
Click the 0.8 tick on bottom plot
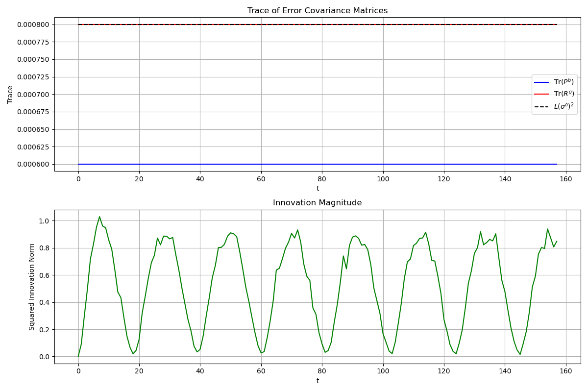coord(45,248)
